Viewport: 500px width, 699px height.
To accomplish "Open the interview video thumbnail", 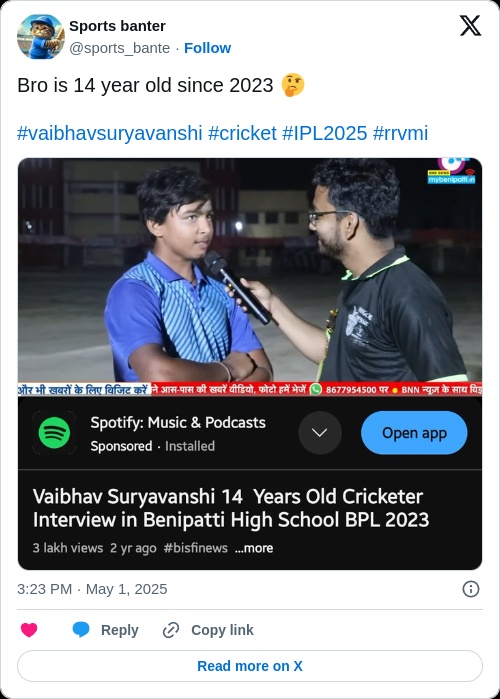I will (250, 277).
